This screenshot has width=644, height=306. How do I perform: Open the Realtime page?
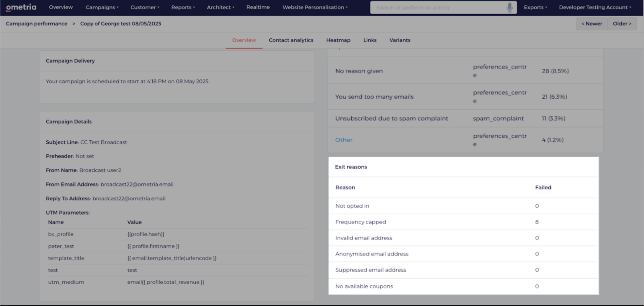pyautogui.click(x=258, y=7)
